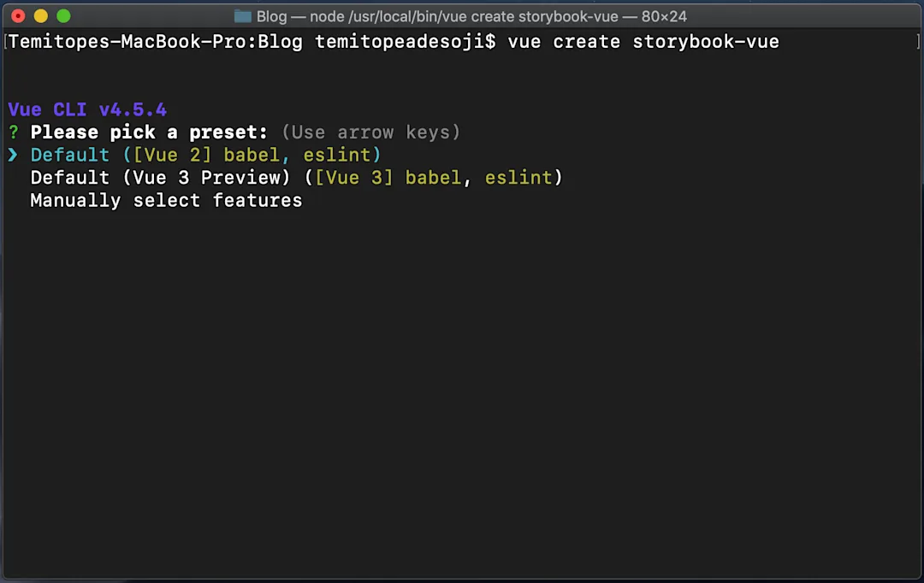924x583 pixels.
Task: Select the Default Vue 3 Preview preset
Action: [x=296, y=178]
